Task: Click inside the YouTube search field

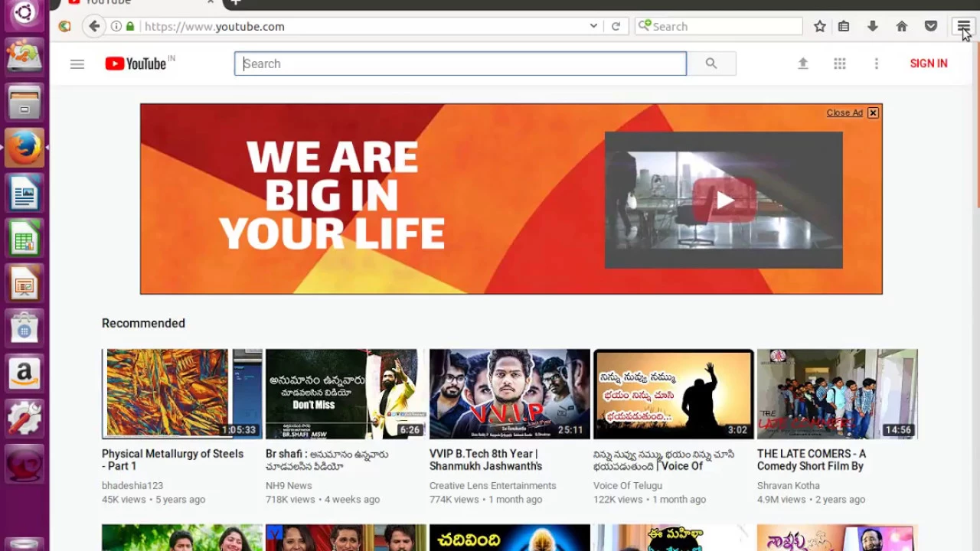Action: click(460, 64)
